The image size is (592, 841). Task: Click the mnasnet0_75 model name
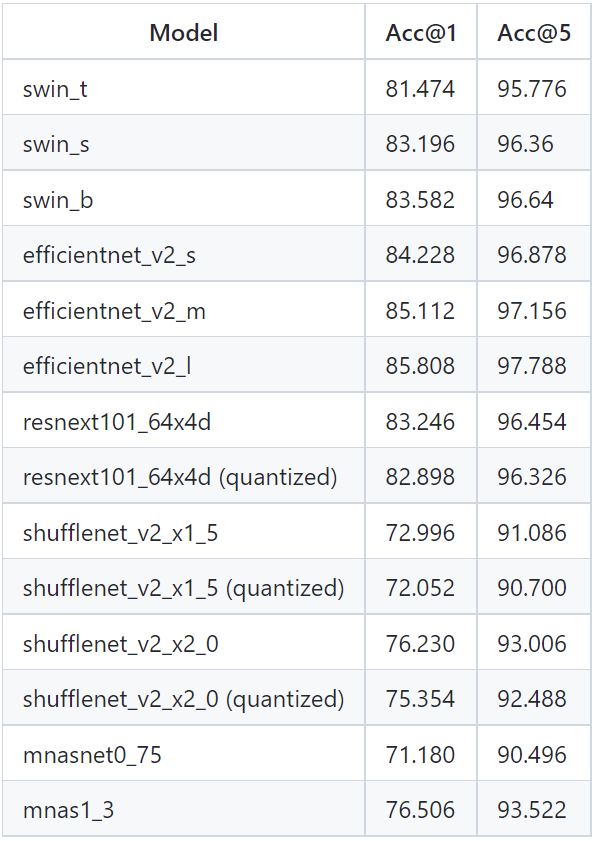coord(92,755)
